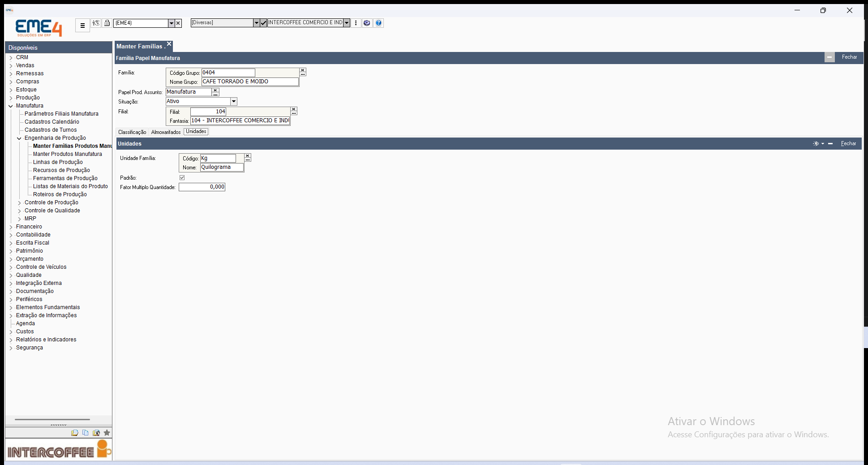Minimize the Família Papel Manufatura panel
The image size is (868, 465).
829,57
